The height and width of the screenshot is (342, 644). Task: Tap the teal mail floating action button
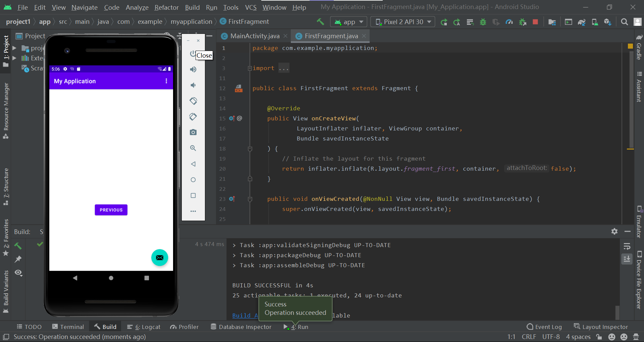coord(160,258)
